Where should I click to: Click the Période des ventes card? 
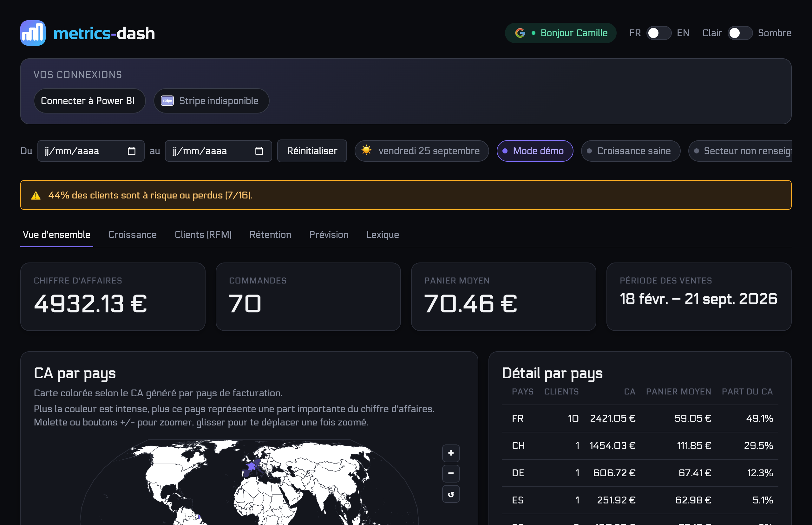coord(699,297)
